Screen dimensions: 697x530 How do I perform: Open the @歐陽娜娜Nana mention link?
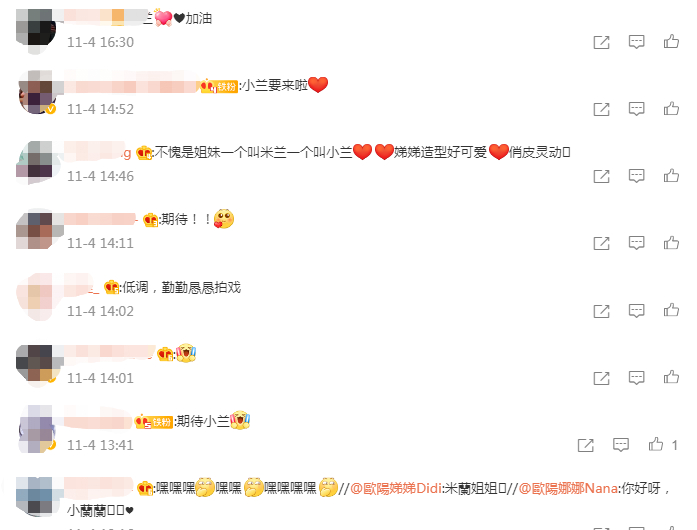568,488
